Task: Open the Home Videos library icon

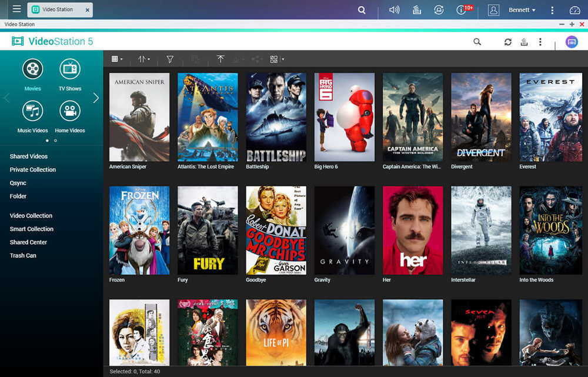Action: click(70, 111)
